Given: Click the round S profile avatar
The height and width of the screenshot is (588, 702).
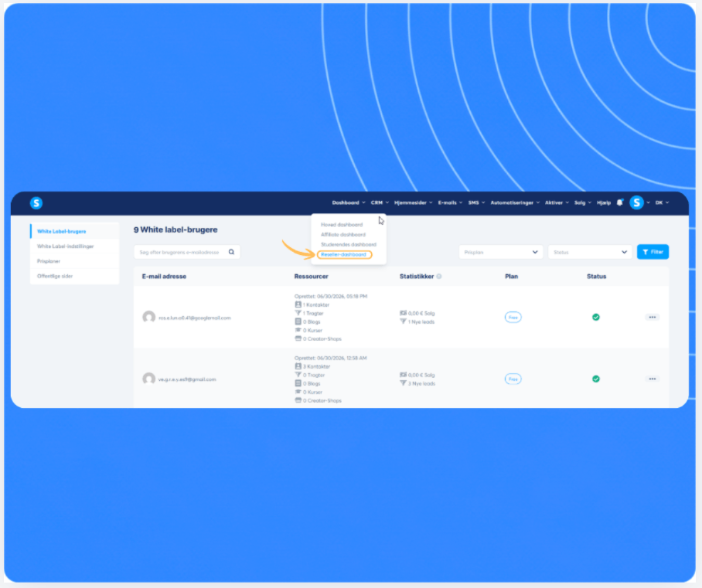Looking at the screenshot, I should pyautogui.click(x=636, y=202).
